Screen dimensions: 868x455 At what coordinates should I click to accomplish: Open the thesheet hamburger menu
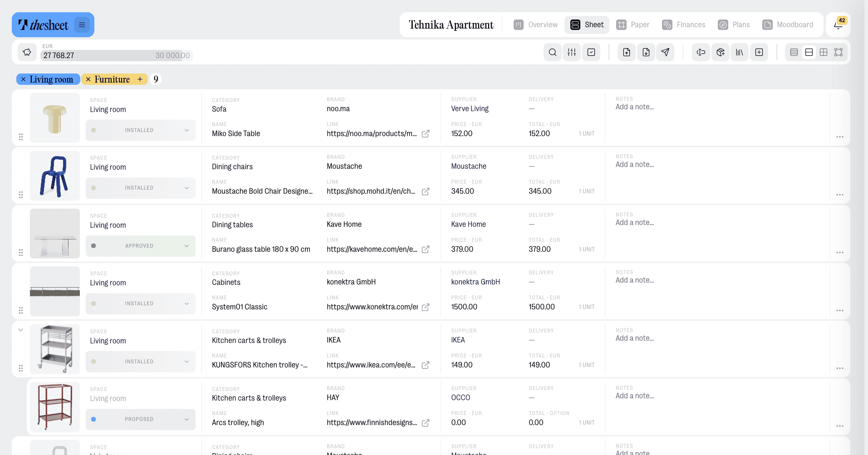tap(82, 25)
